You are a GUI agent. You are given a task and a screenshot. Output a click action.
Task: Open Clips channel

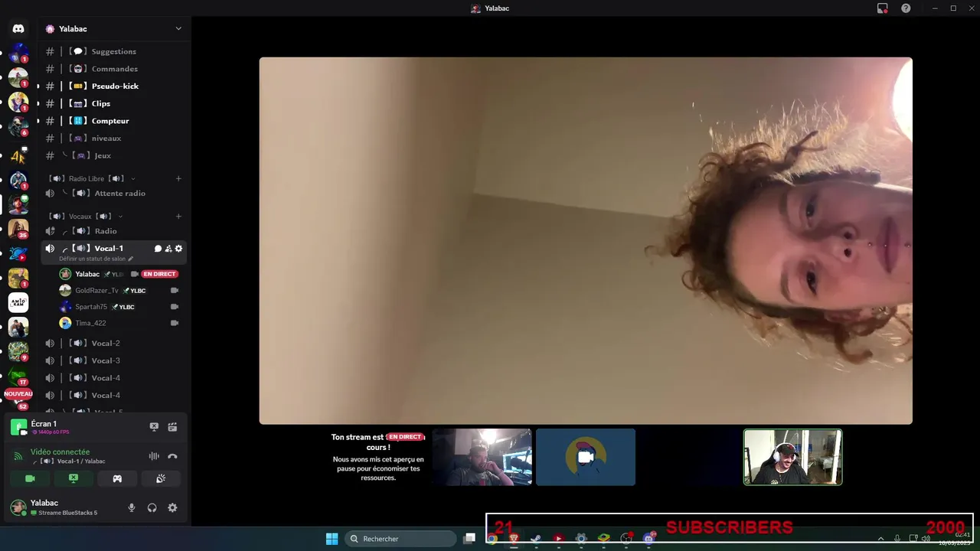coord(113,103)
